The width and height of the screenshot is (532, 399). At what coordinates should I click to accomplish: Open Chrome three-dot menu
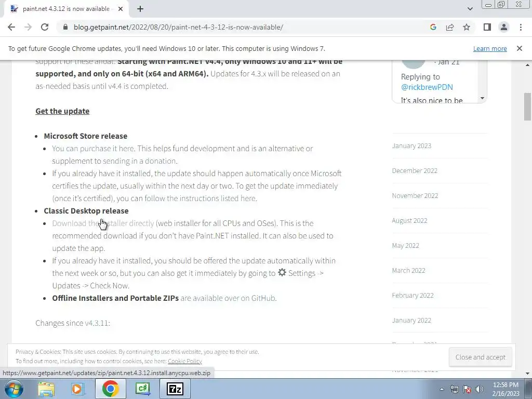[x=521, y=27]
